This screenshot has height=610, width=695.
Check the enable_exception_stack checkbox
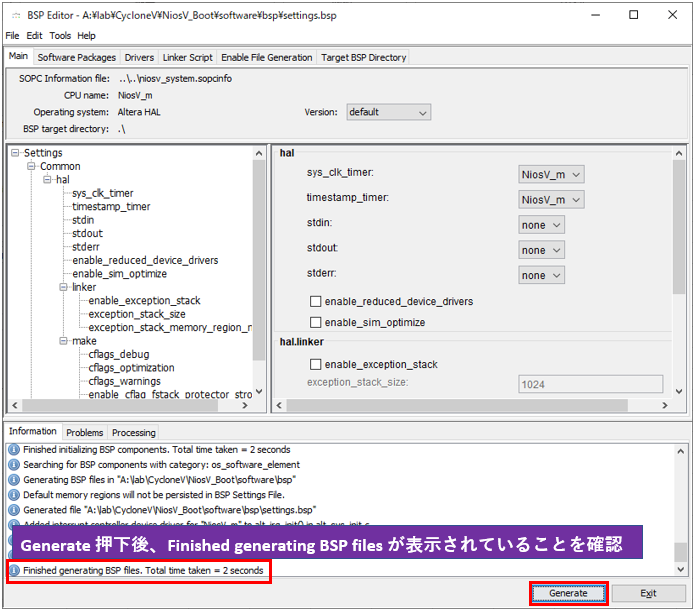316,364
